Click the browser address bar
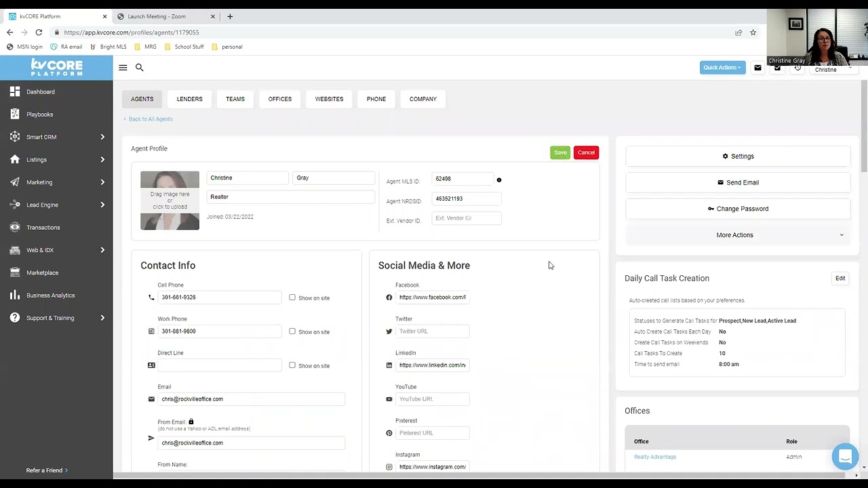The height and width of the screenshot is (488, 868). coord(393,33)
